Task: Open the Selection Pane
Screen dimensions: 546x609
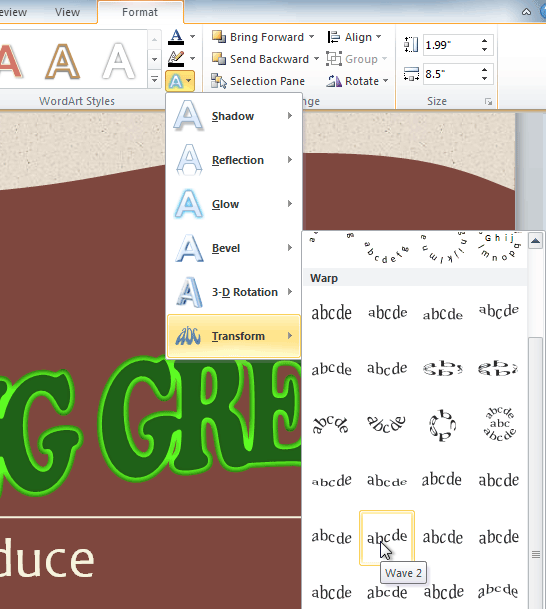Action: coord(258,81)
